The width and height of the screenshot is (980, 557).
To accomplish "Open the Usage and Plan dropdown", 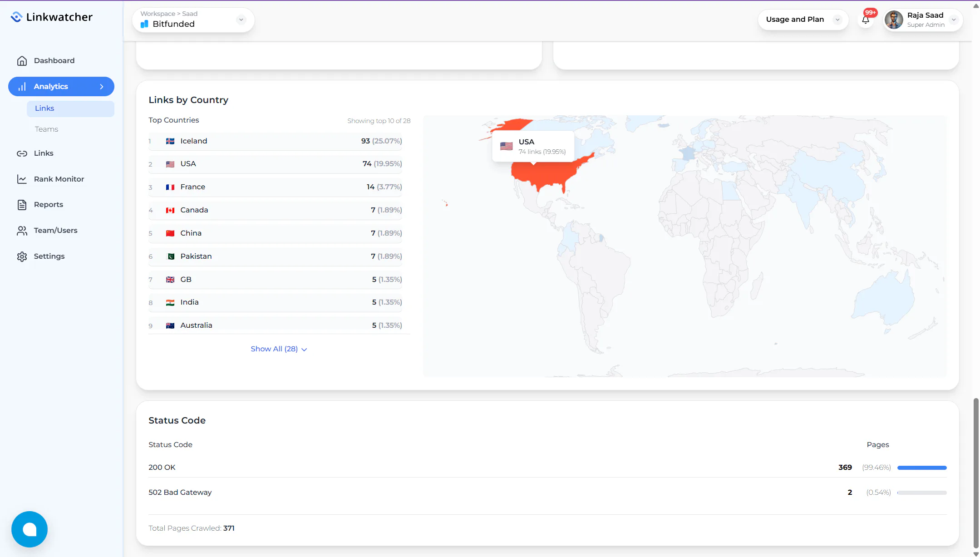I will coord(803,20).
